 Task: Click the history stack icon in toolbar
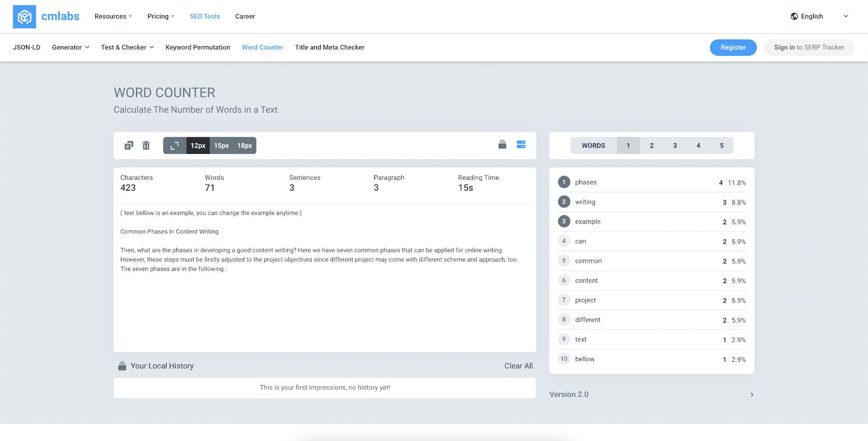point(502,144)
